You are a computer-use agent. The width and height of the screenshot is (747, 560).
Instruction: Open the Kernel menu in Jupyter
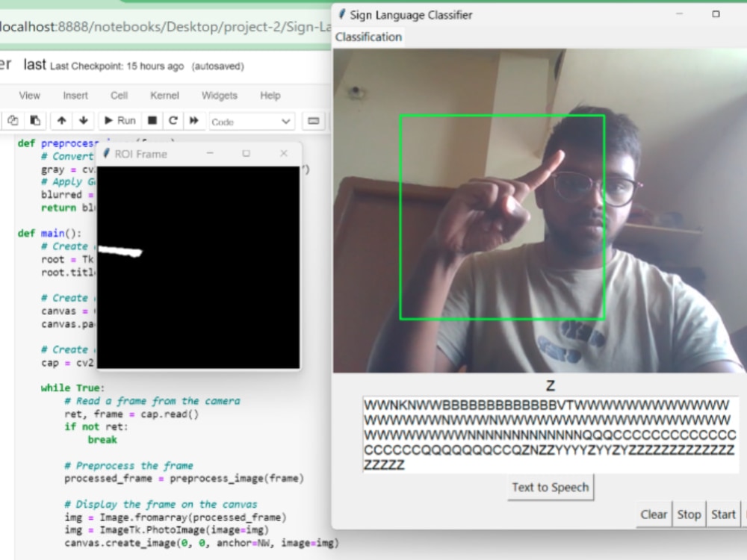coord(164,96)
